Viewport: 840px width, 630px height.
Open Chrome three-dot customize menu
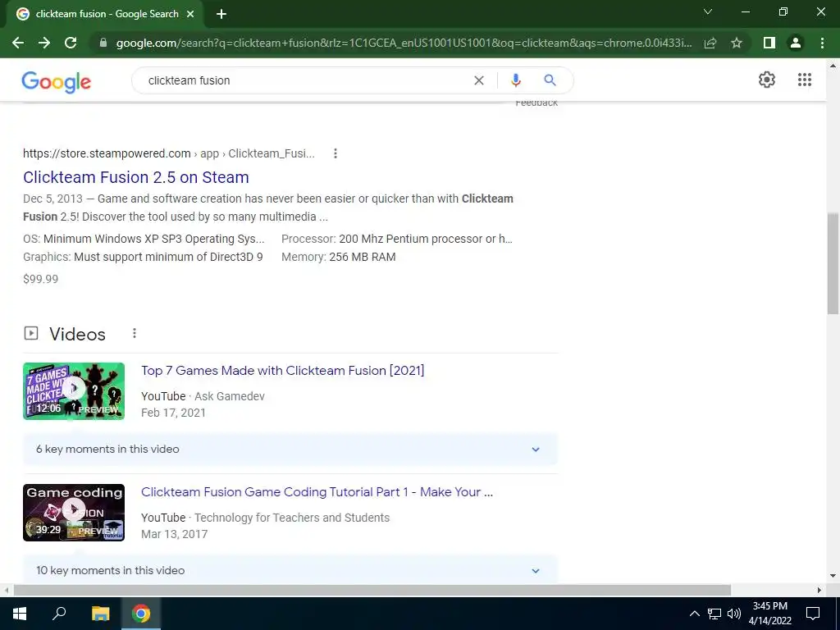[822, 43]
